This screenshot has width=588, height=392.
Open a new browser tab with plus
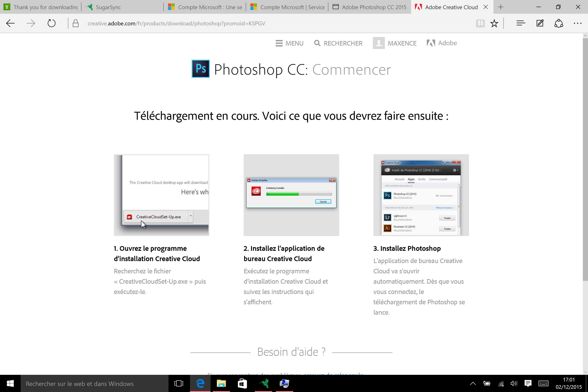click(x=501, y=7)
